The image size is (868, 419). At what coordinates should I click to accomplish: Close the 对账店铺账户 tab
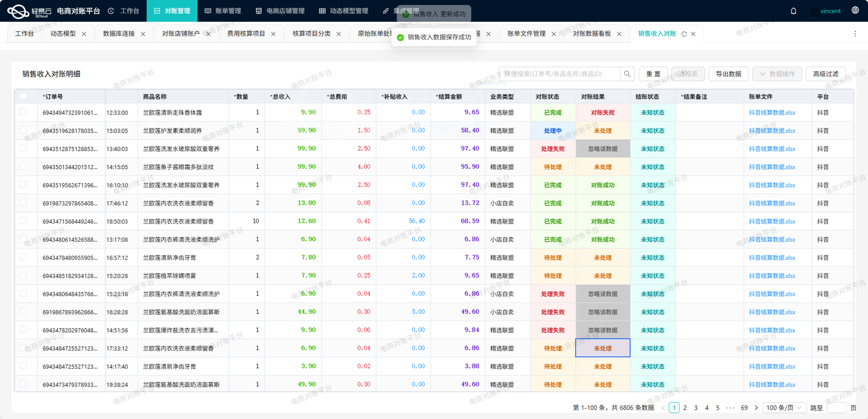pyautogui.click(x=208, y=34)
